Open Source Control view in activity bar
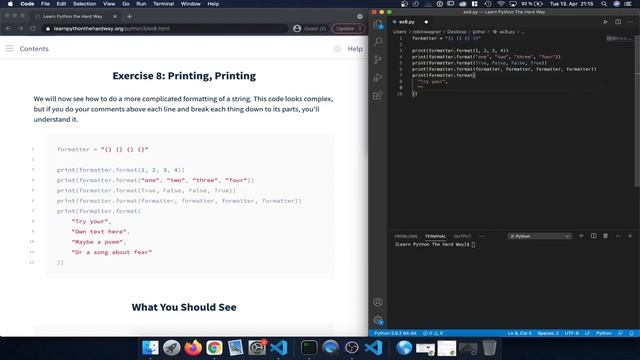 point(378,60)
